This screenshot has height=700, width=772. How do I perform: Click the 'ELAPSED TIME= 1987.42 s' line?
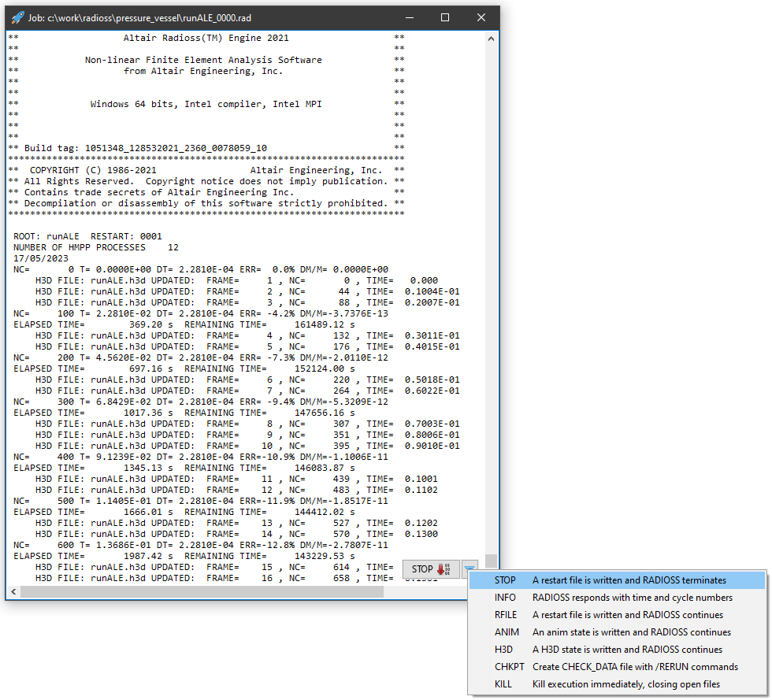[184, 556]
